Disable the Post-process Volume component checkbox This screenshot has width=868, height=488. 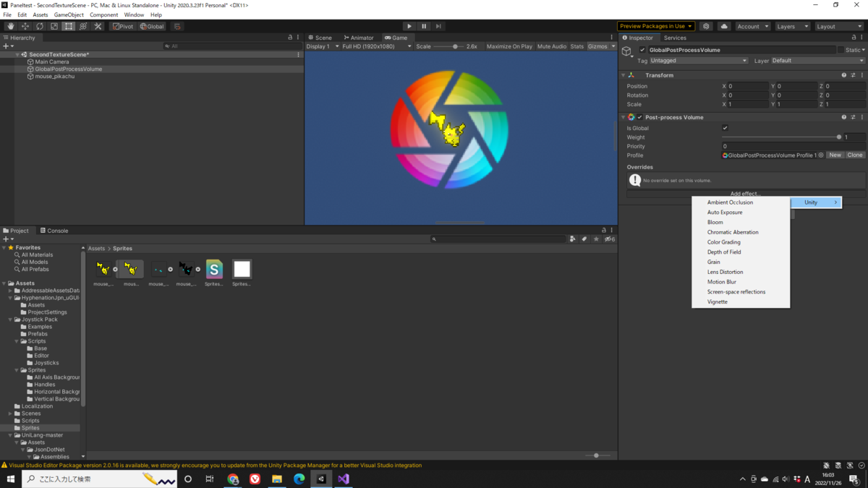(639, 117)
